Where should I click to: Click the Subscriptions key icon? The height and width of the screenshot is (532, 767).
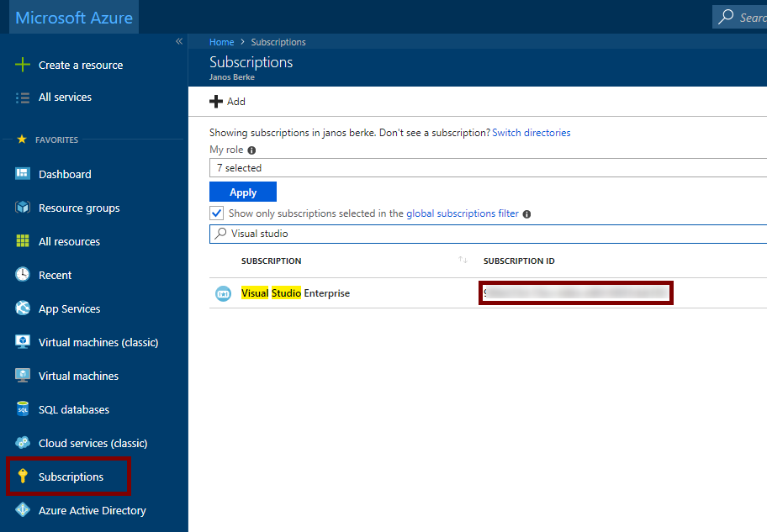pos(23,477)
